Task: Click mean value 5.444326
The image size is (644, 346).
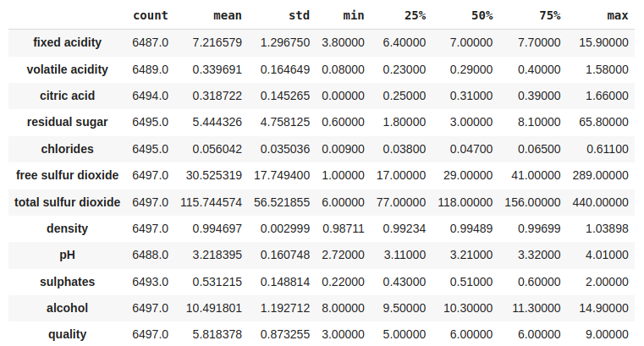Action: 217,122
